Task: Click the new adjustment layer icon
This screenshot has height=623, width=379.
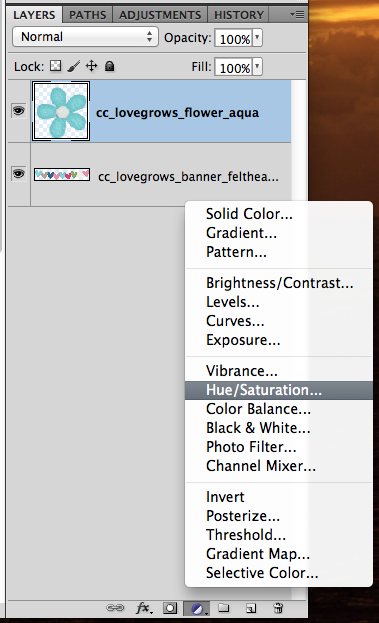Action: point(198,608)
